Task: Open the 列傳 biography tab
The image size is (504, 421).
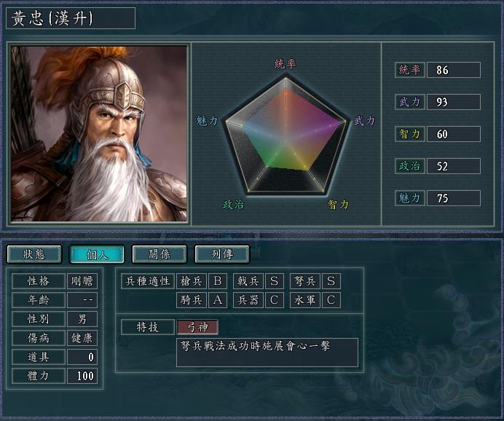Action: coord(222,254)
